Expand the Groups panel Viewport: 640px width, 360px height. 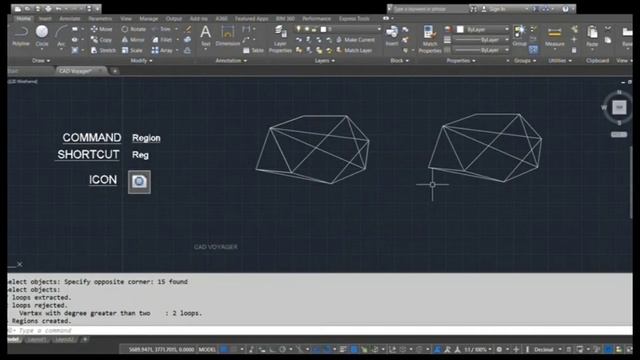click(525, 60)
